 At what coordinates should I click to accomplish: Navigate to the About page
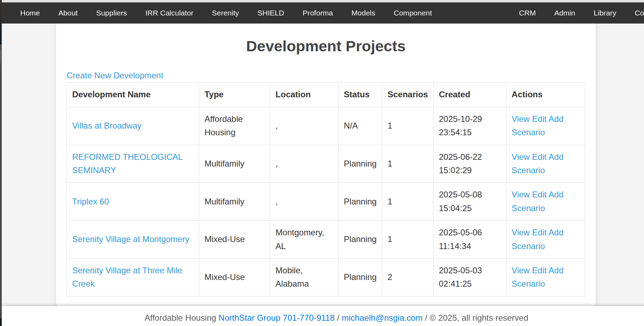(68, 13)
